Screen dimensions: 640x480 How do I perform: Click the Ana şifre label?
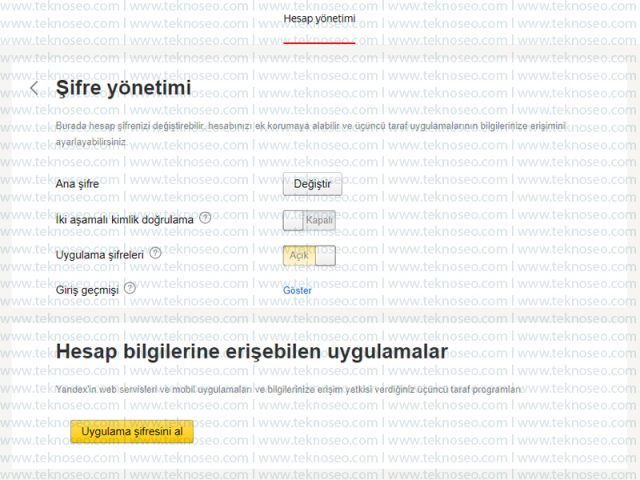(x=77, y=184)
